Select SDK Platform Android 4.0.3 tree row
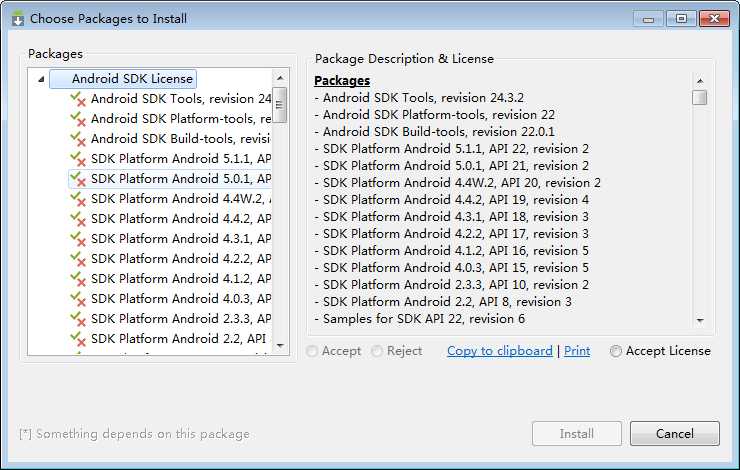 click(181, 299)
